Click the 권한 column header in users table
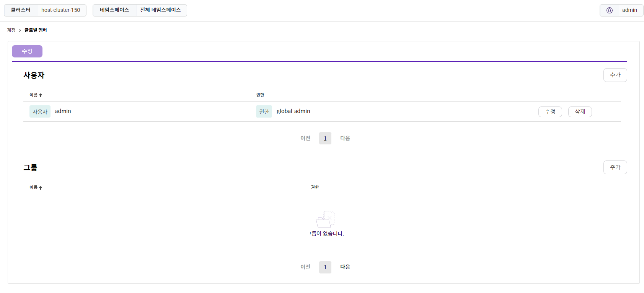This screenshot has width=644, height=293. click(x=260, y=95)
